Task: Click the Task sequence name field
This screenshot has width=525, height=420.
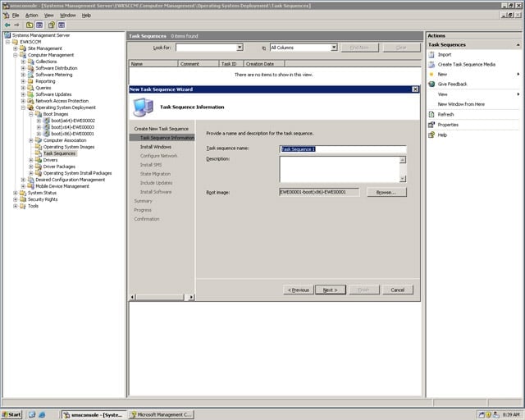Action: point(343,149)
